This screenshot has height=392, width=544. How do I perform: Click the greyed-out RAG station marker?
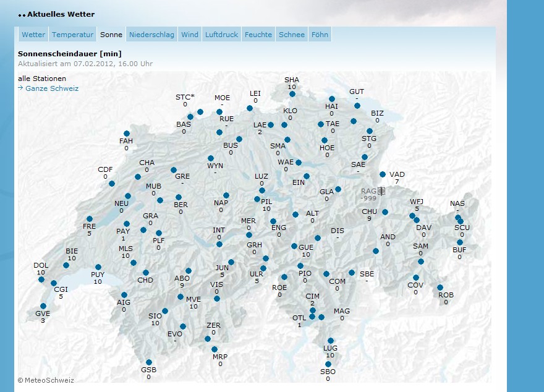(381, 191)
